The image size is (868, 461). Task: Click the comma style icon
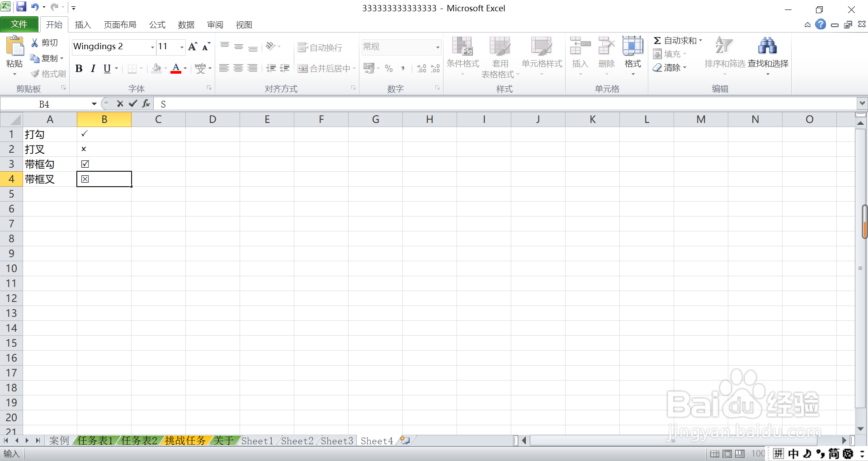tap(402, 69)
